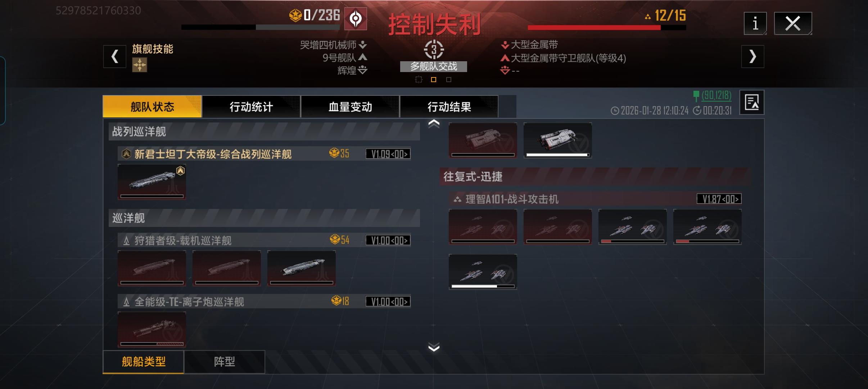Select the surviving 狩猎者级 cruiser thumbnail
This screenshot has width=868, height=389.
coord(302,268)
